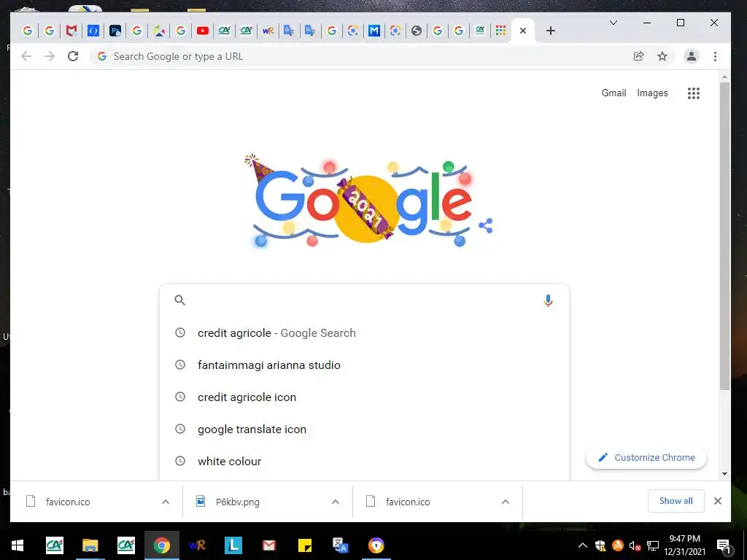Open Windows Security tray icon

(x=600, y=545)
